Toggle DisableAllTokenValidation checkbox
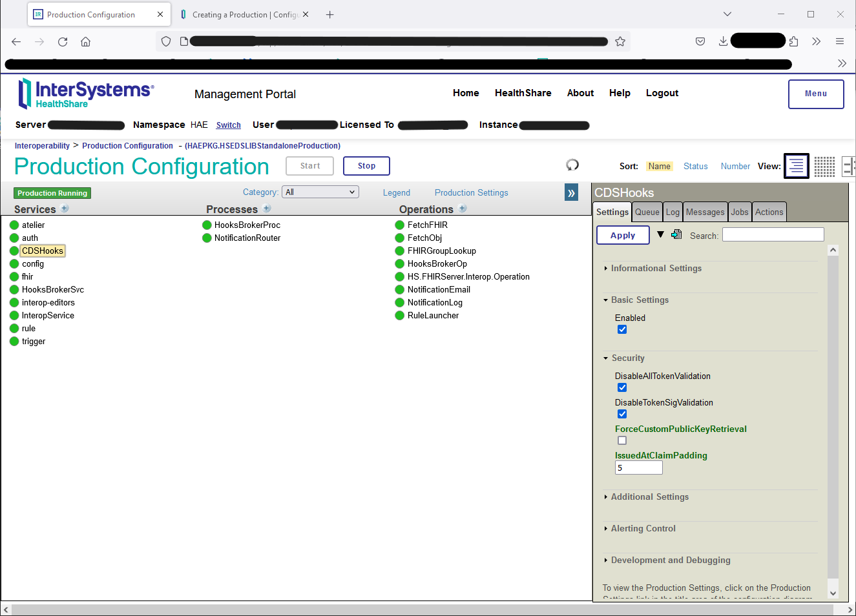 622,387
